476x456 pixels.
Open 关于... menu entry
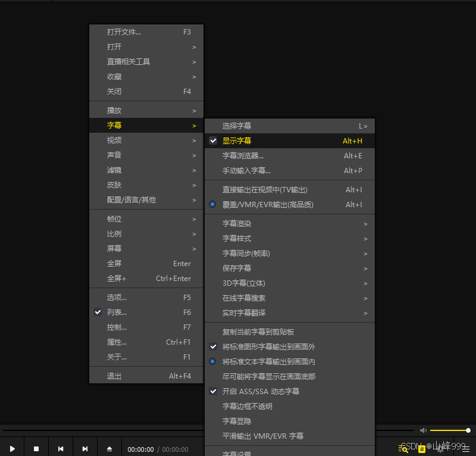pos(146,357)
